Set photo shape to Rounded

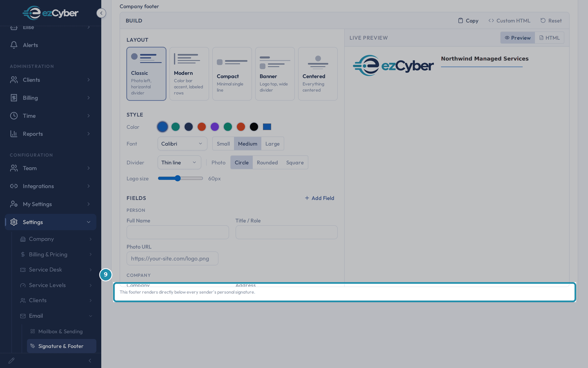(x=267, y=162)
